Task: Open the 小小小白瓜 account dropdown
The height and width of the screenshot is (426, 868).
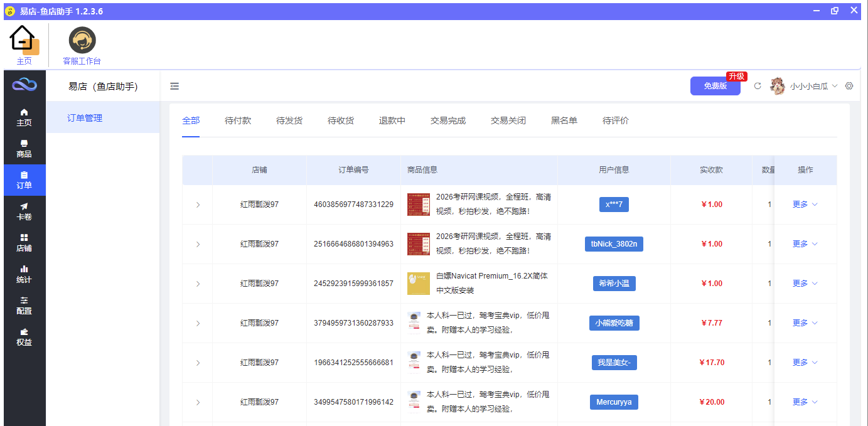Action: click(810, 86)
